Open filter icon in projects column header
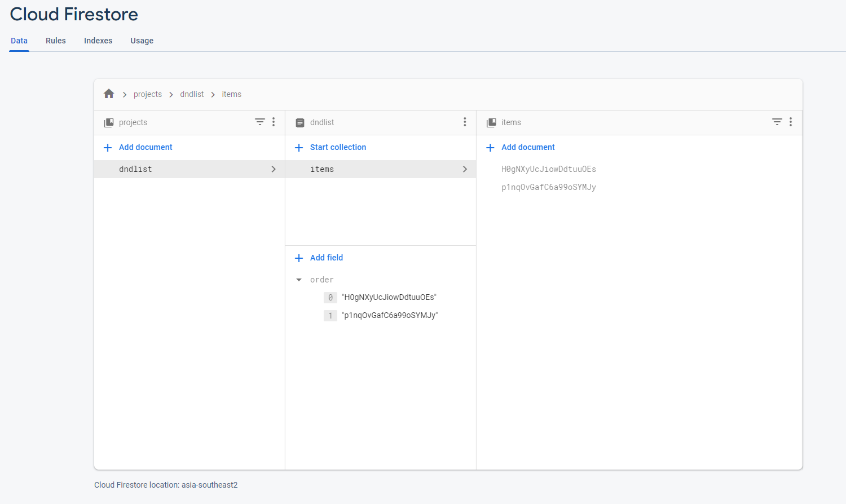Screen dimensions: 846x504 point(259,122)
